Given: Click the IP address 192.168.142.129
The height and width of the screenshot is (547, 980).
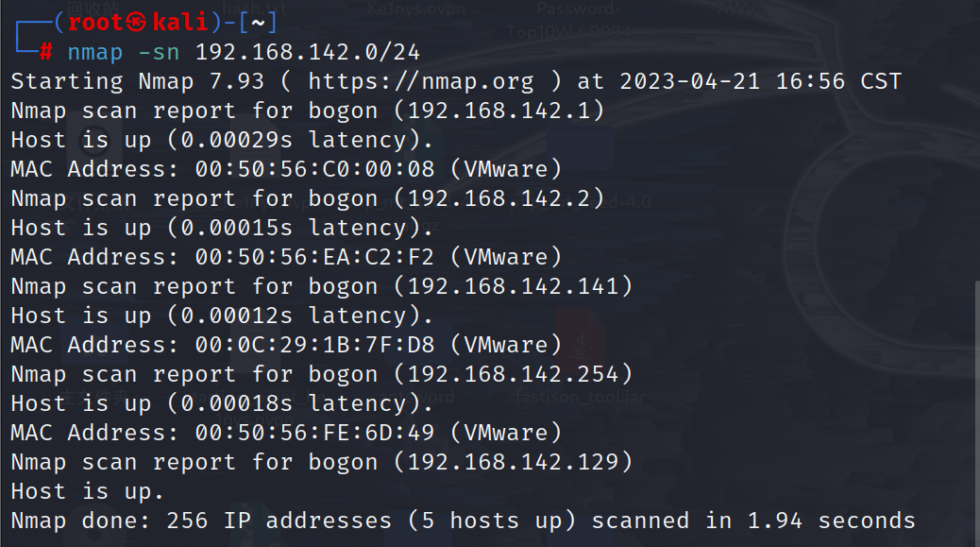Looking at the screenshot, I should click(514, 462).
